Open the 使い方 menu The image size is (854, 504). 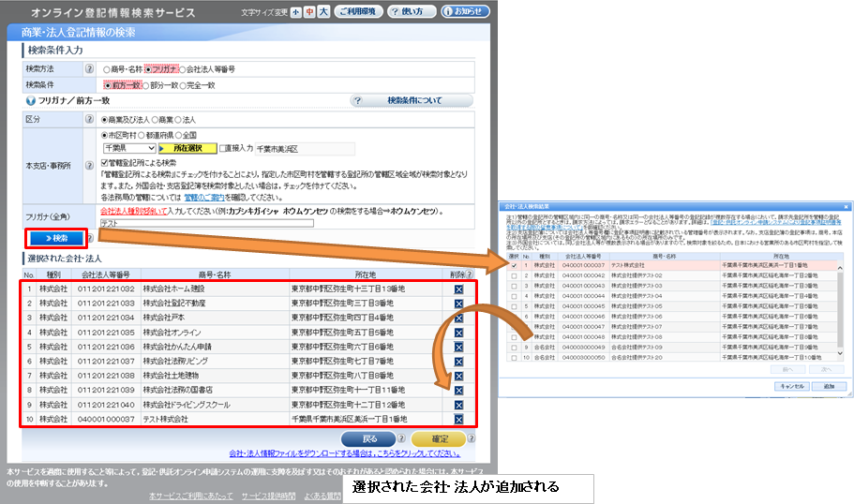[404, 12]
